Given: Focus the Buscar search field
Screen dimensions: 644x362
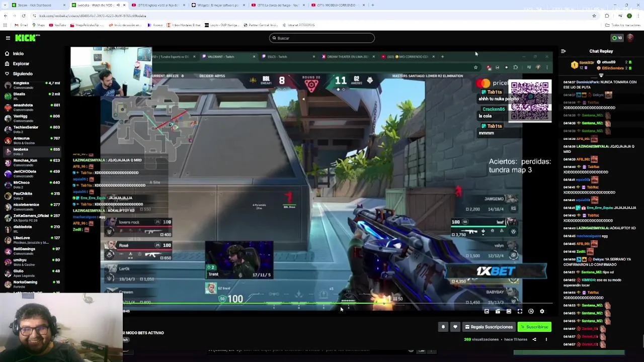Looking at the screenshot, I should click(322, 38).
